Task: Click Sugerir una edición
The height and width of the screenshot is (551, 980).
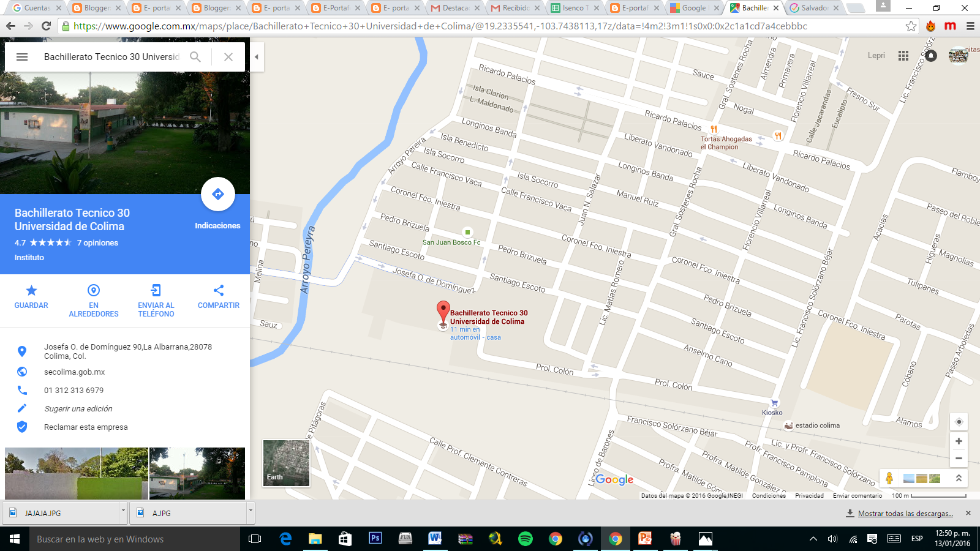Action: tap(78, 408)
